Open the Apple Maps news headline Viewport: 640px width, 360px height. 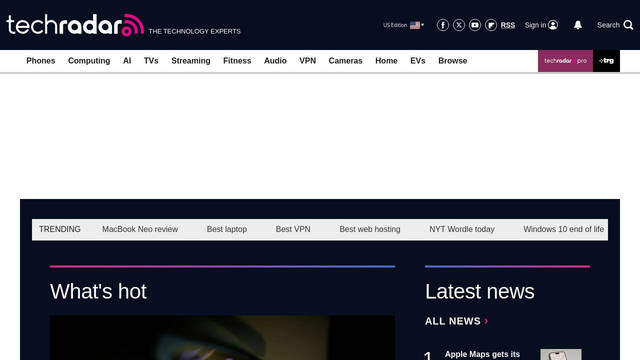(482, 354)
